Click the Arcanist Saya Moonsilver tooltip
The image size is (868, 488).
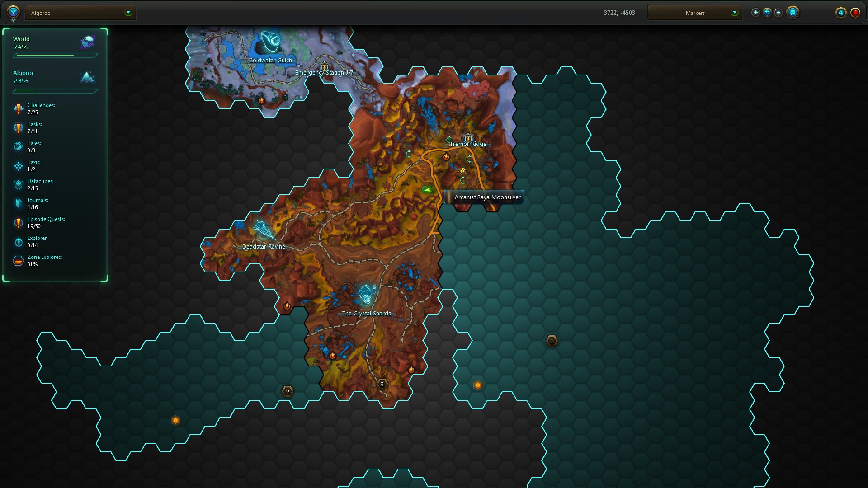(484, 197)
